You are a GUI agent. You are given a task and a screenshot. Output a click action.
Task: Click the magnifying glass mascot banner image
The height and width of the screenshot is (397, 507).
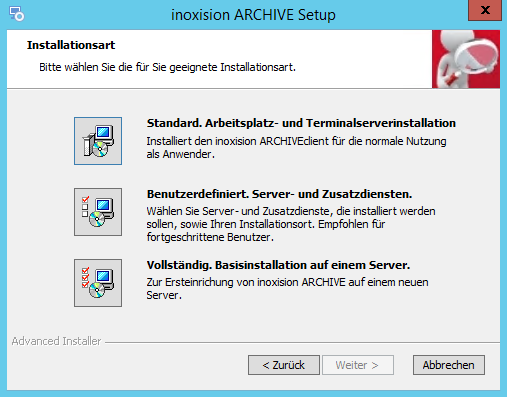click(466, 59)
